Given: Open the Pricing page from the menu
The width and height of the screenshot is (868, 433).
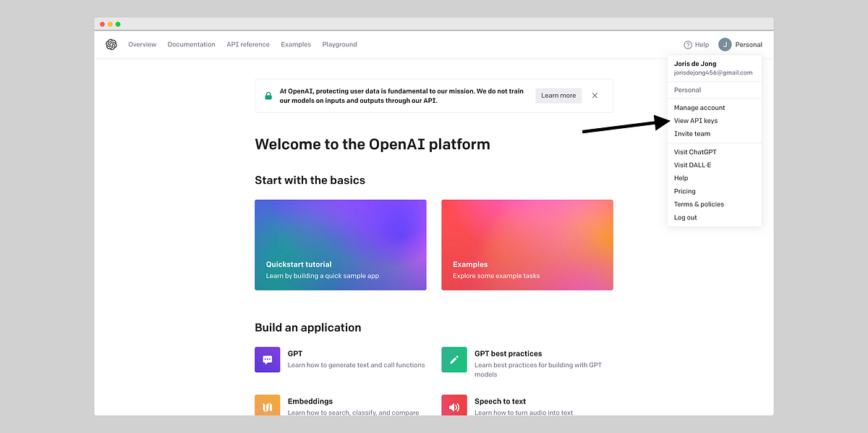Looking at the screenshot, I should [684, 190].
